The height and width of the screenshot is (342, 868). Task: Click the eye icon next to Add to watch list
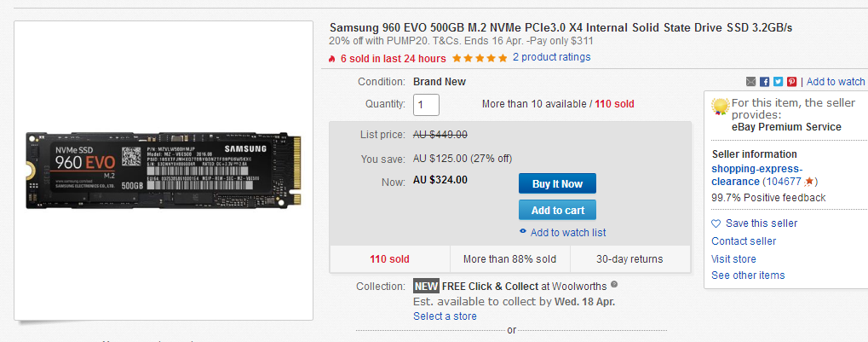522,232
